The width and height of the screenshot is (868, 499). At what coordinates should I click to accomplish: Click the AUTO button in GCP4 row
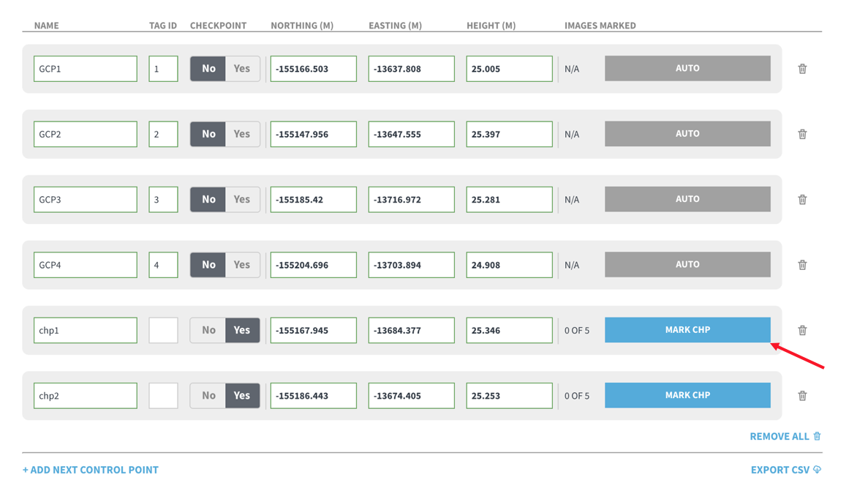tap(687, 264)
